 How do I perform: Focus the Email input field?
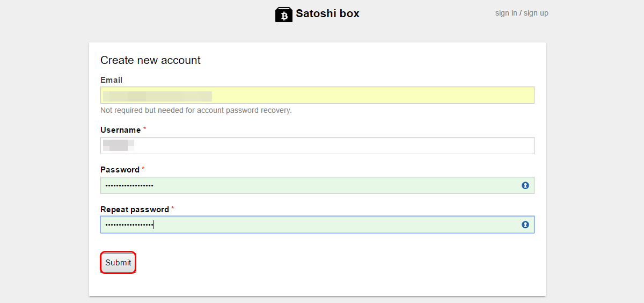317,95
